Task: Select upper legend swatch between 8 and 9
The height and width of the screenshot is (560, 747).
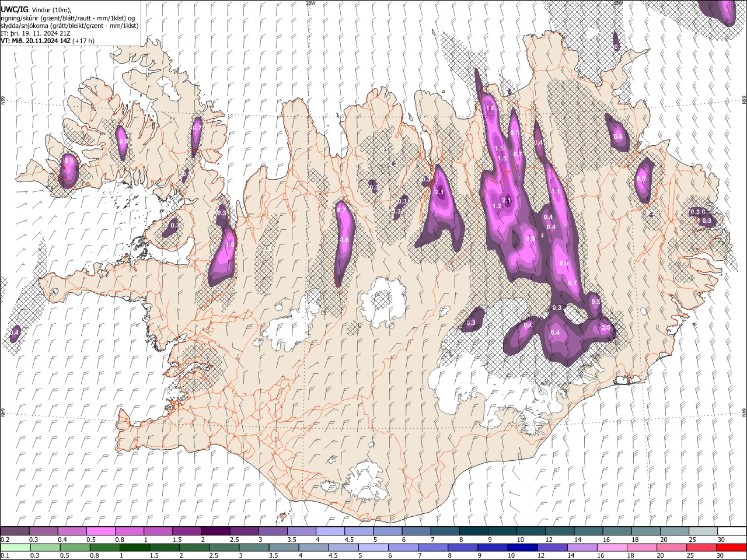Action: (x=474, y=531)
